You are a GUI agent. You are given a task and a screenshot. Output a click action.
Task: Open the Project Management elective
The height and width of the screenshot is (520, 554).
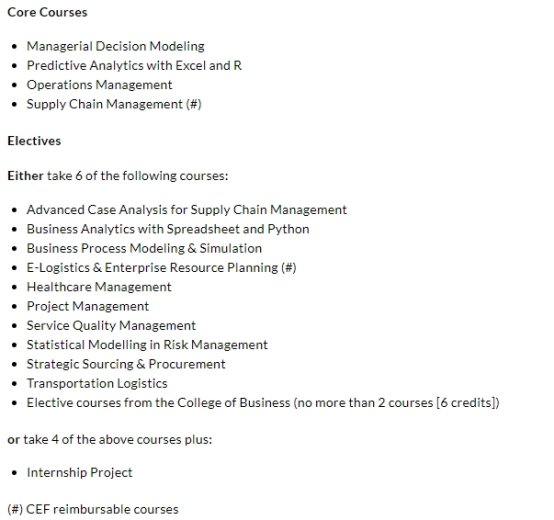pos(88,306)
